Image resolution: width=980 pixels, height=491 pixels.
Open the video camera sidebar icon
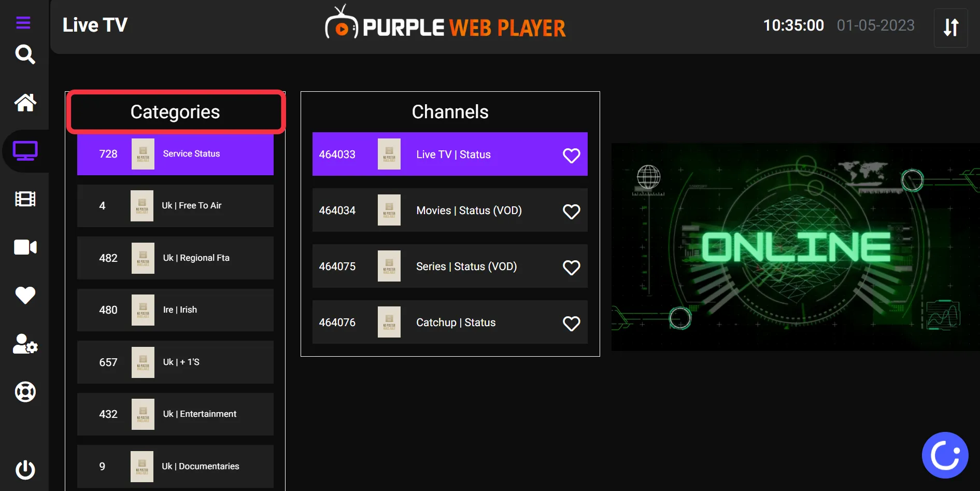click(25, 247)
